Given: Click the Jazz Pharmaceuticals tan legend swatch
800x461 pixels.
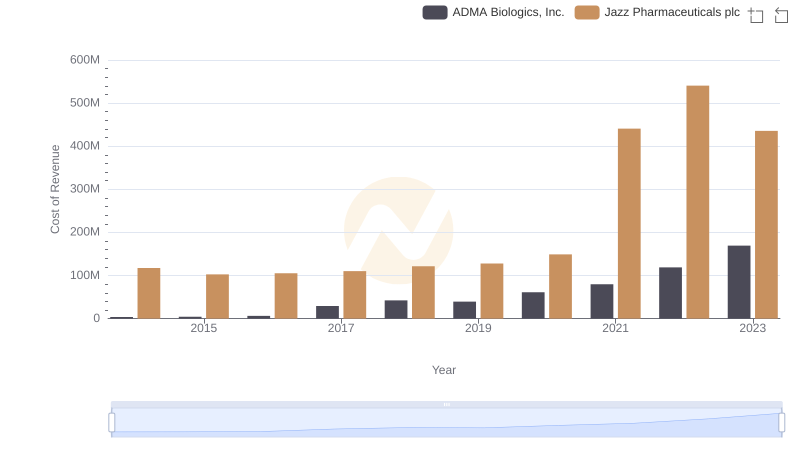Looking at the screenshot, I should tap(587, 12).
